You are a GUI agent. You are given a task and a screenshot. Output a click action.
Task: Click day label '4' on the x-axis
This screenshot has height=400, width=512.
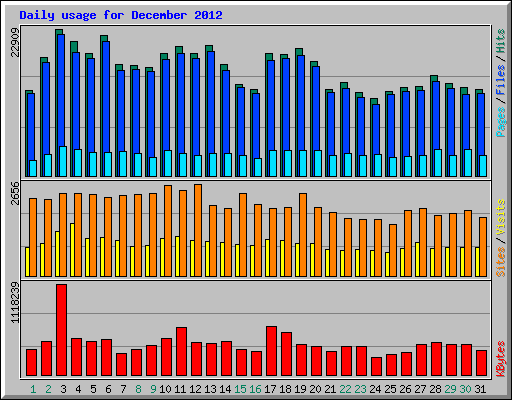[78, 389]
